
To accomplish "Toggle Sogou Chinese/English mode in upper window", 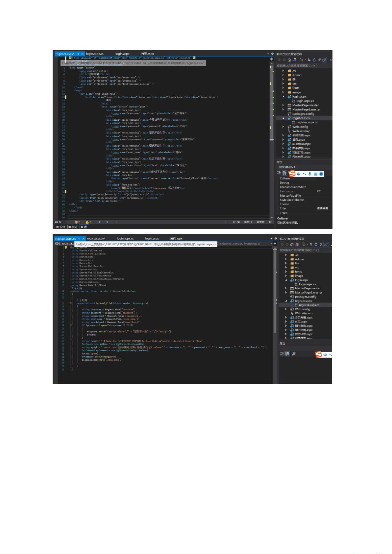I will click(299, 174).
